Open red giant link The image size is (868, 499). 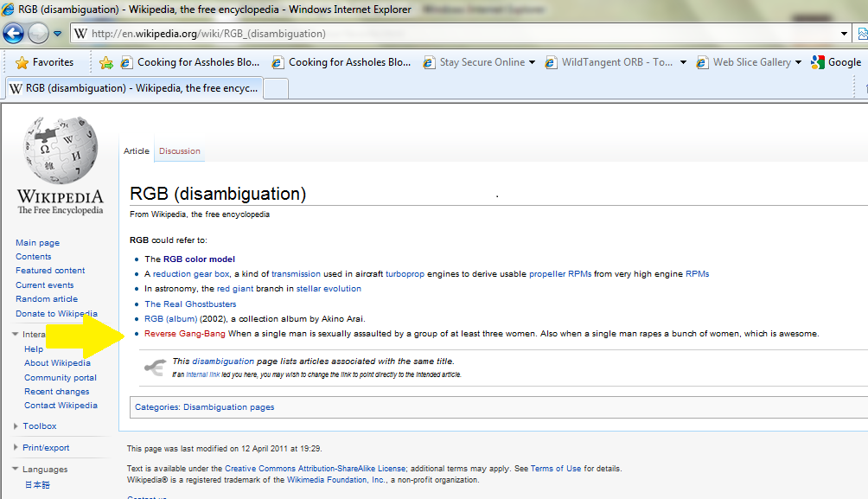[x=234, y=289]
